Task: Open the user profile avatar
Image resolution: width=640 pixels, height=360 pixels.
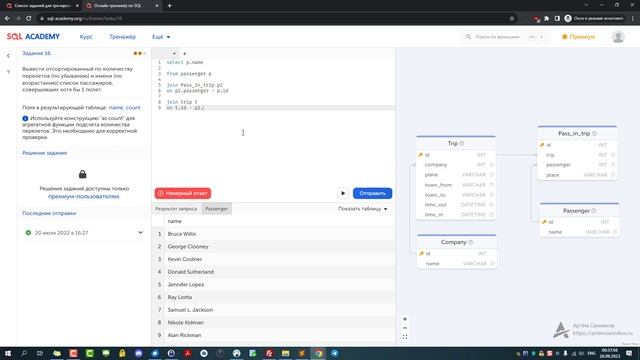Action: [618, 37]
